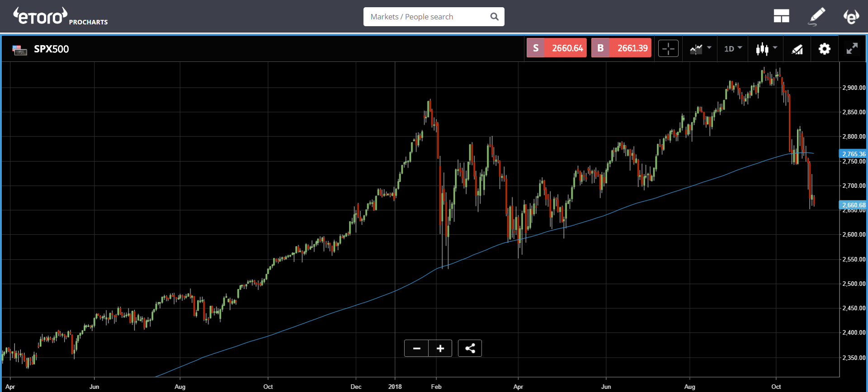Image resolution: width=868 pixels, height=392 pixels.
Task: Open the layout grid icon
Action: [781, 16]
